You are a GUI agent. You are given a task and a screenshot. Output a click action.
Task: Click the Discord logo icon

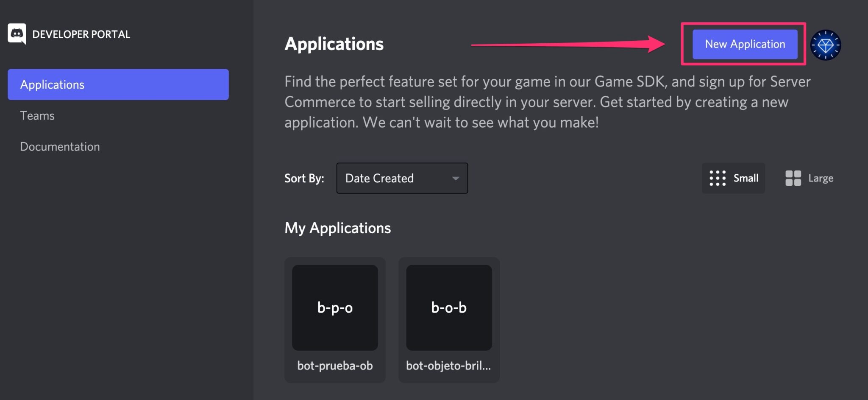coord(17,34)
